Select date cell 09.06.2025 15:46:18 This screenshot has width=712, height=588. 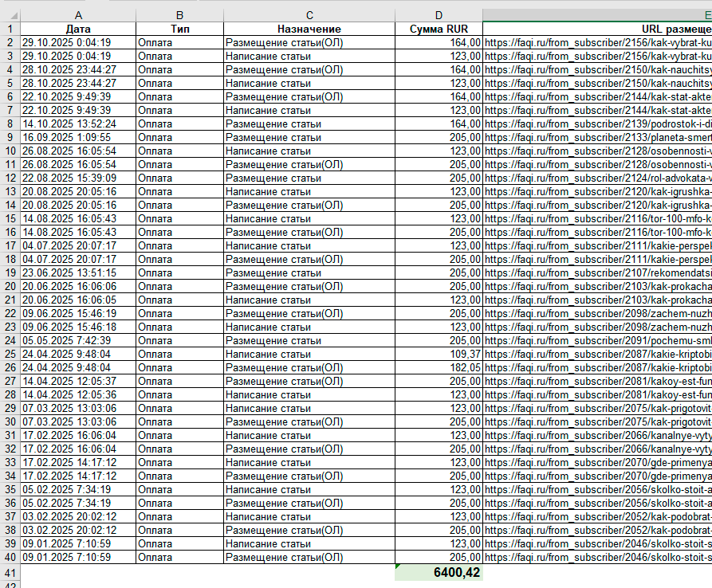(x=78, y=327)
